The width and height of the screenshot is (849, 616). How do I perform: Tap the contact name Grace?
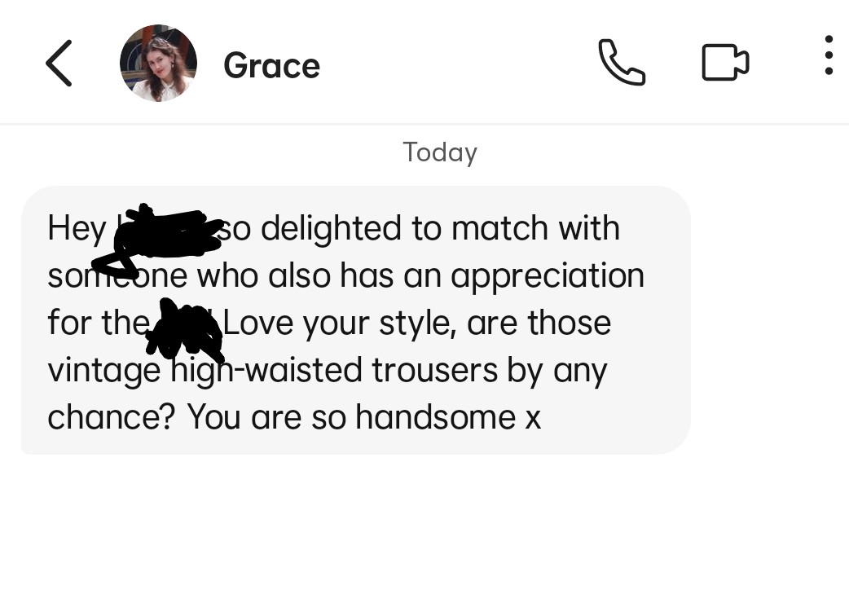272,66
